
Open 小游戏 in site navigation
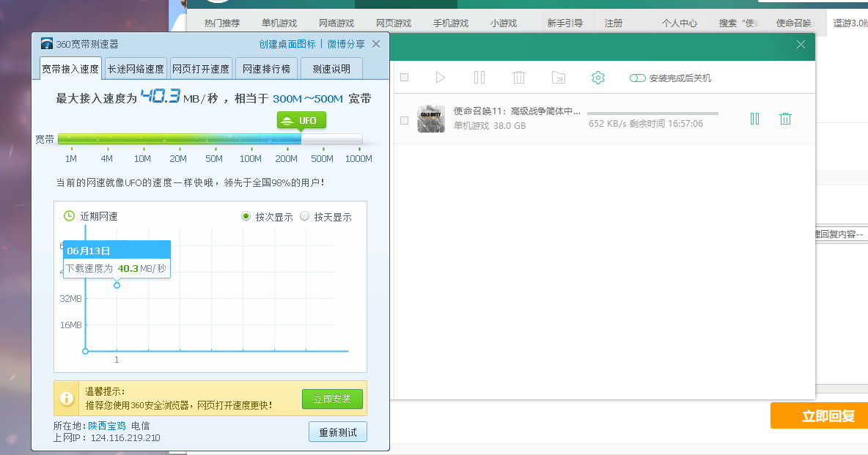504,23
